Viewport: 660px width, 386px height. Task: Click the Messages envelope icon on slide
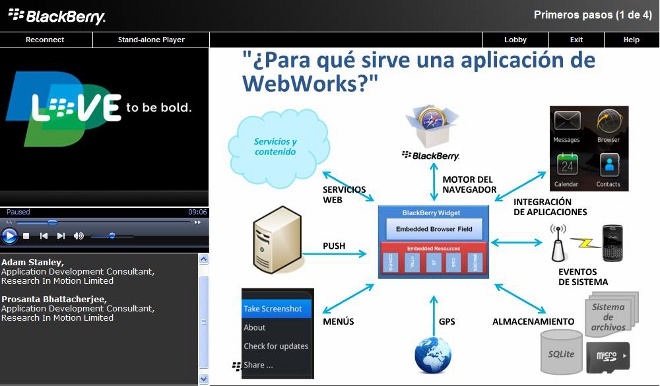pos(567,122)
